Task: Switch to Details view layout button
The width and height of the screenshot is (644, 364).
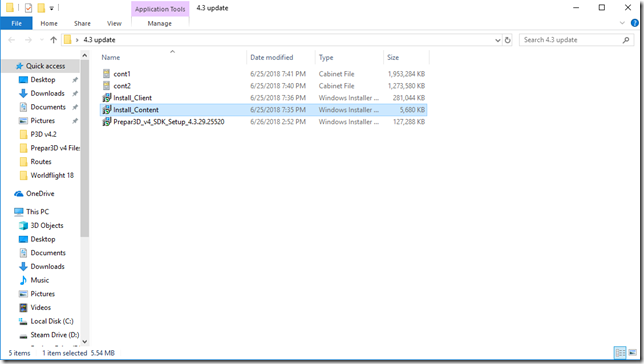Action: coord(620,352)
